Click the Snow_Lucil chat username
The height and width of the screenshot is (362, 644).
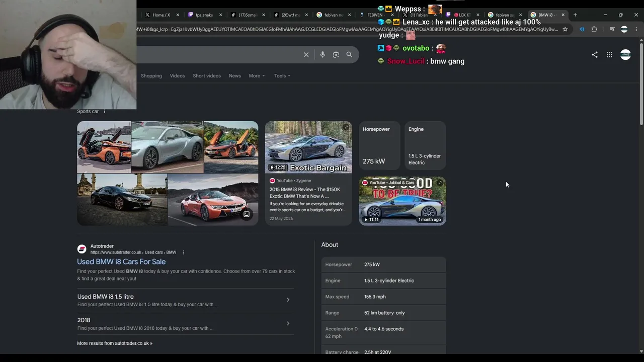pos(406,61)
